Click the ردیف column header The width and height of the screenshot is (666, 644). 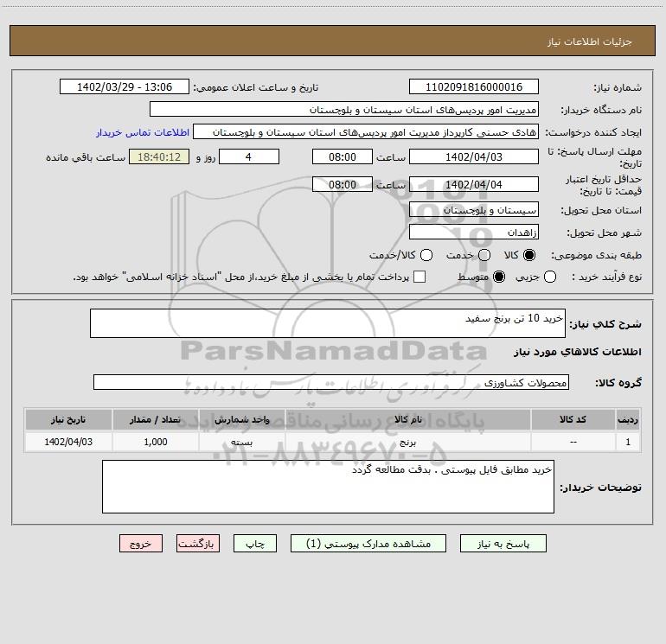click(628, 419)
